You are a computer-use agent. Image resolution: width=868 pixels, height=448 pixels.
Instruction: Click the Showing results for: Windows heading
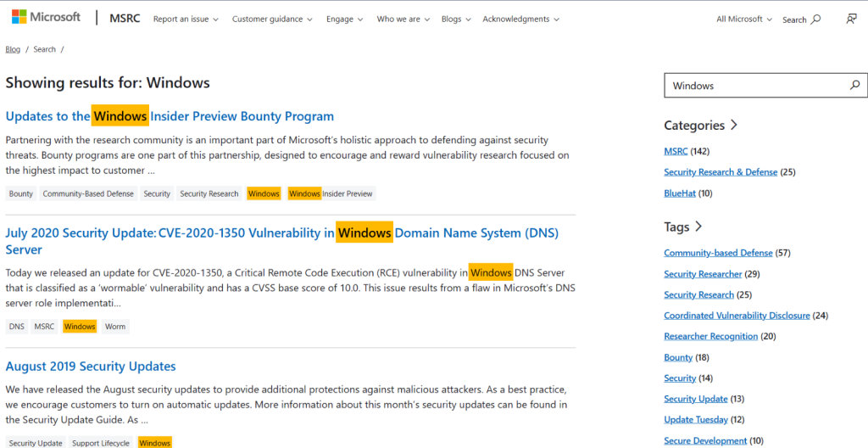coord(108,83)
